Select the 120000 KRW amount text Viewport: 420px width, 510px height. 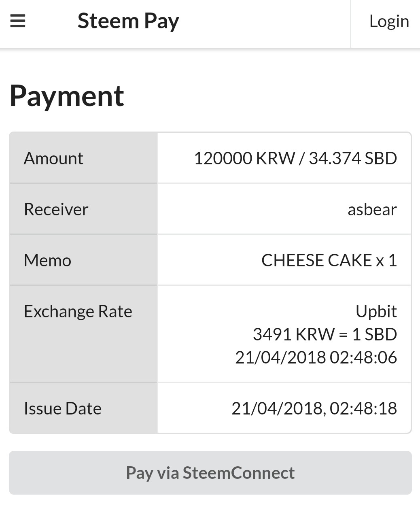click(244, 158)
